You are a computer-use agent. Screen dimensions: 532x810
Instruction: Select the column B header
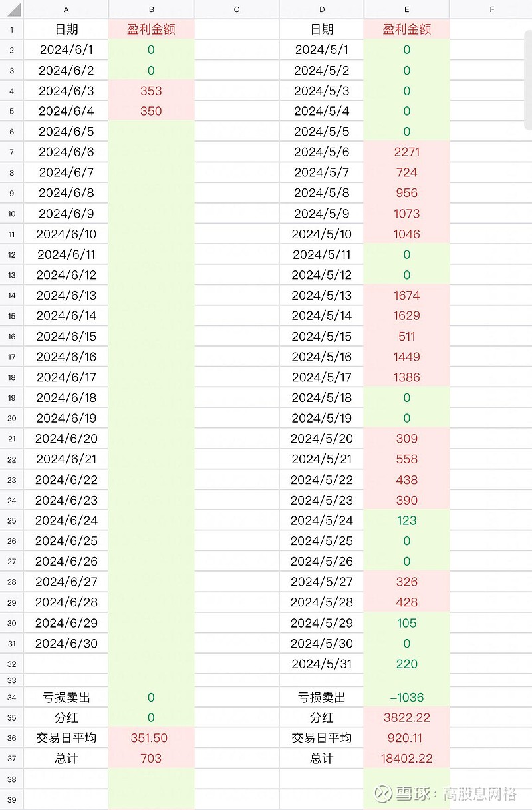152,9
